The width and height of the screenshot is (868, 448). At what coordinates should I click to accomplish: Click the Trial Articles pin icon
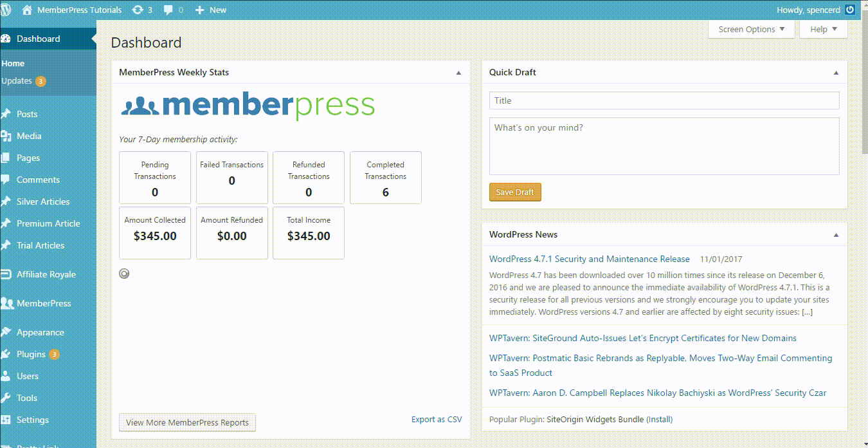(x=6, y=245)
